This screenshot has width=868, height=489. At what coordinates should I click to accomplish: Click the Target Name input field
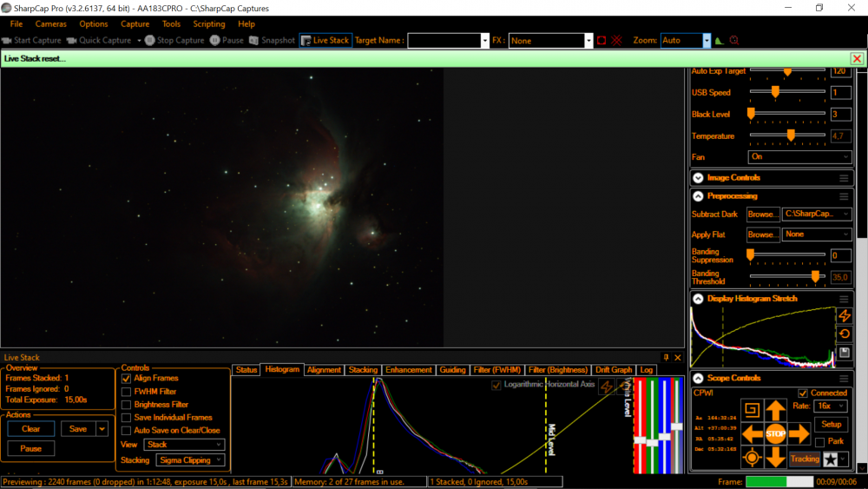444,41
